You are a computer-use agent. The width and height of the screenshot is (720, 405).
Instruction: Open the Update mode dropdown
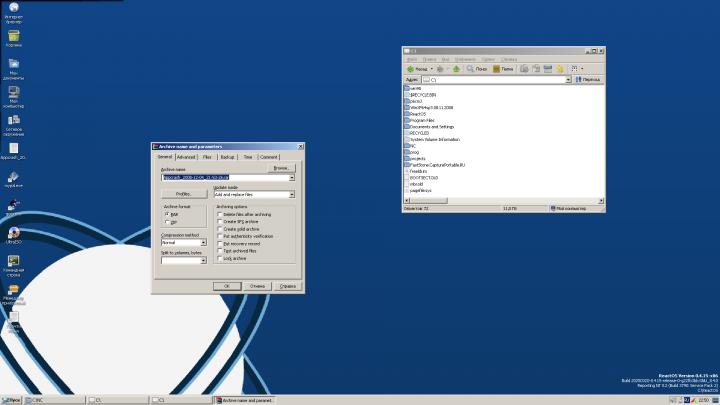292,194
